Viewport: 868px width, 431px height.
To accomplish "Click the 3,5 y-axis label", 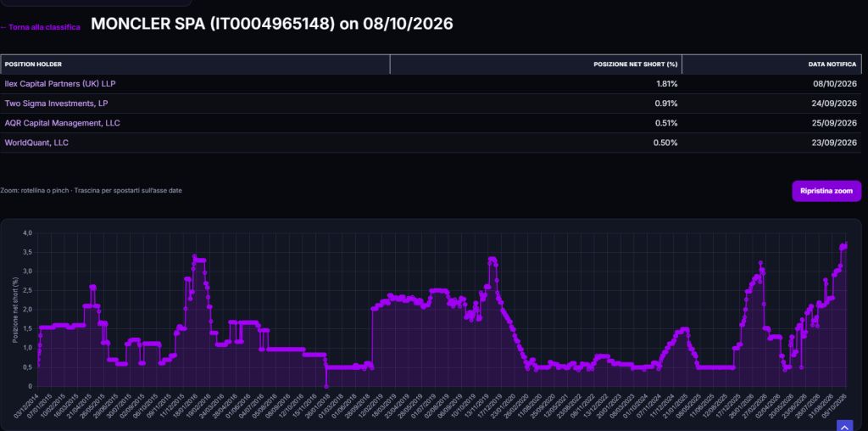I will click(27, 252).
